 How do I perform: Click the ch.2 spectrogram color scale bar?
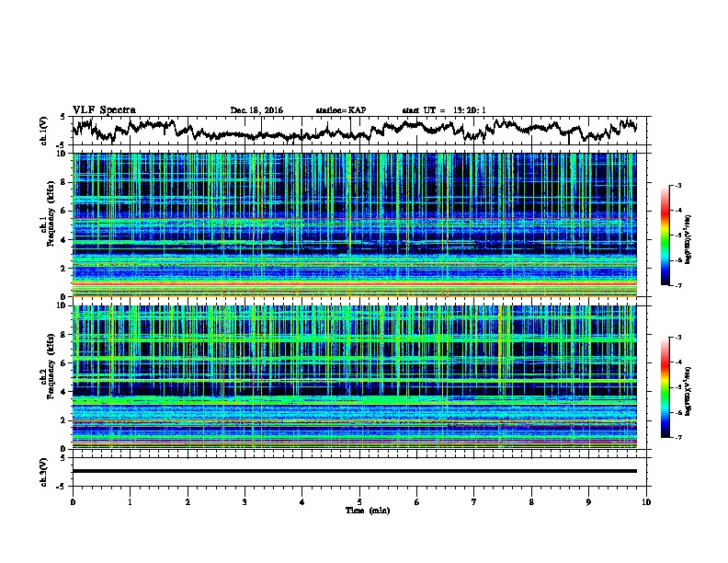pos(665,387)
